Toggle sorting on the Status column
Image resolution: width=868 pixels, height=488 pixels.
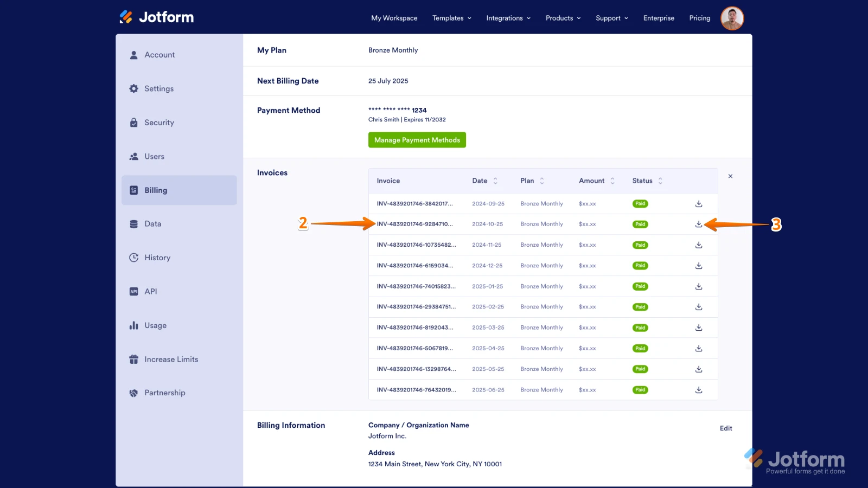(x=660, y=181)
